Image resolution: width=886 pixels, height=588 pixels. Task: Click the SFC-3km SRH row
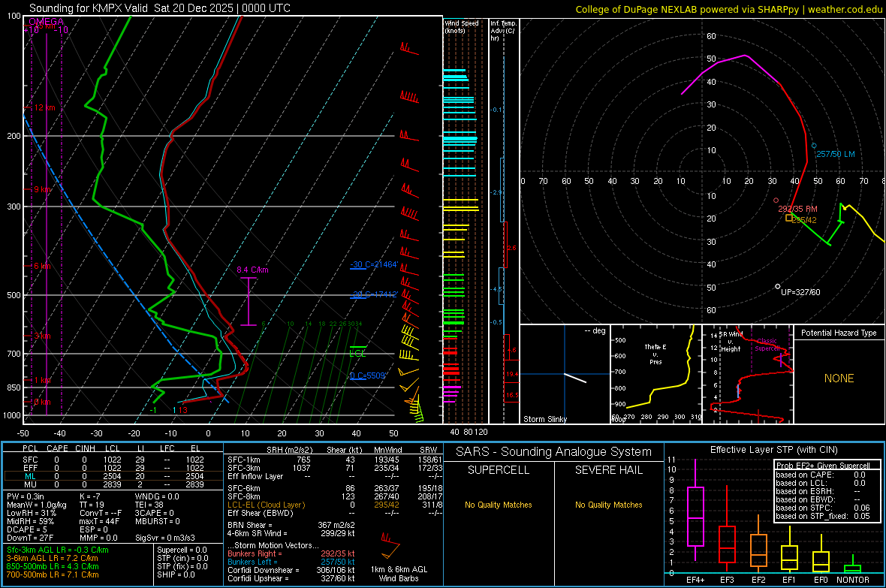coord(335,468)
